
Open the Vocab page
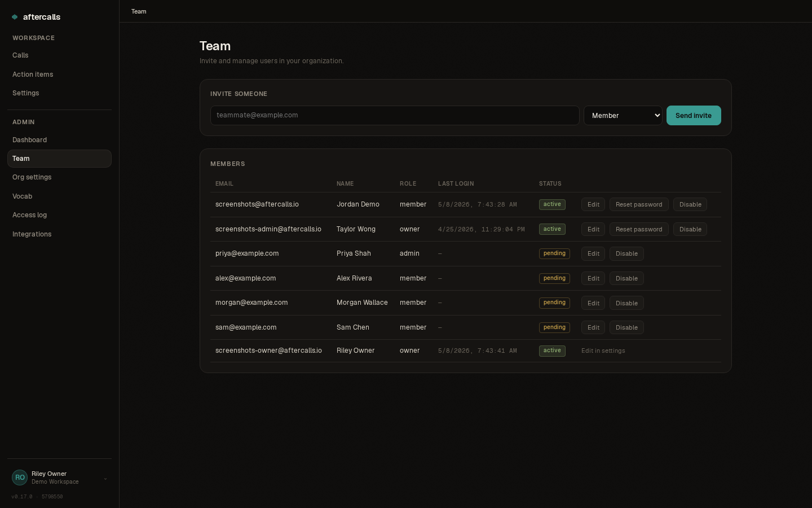pyautogui.click(x=59, y=196)
